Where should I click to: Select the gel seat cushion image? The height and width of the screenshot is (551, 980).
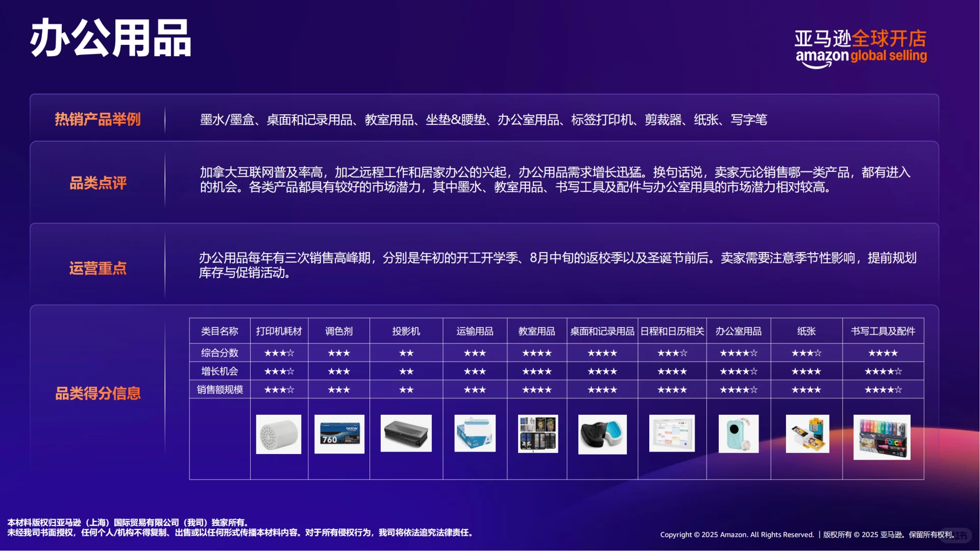pyautogui.click(x=602, y=434)
